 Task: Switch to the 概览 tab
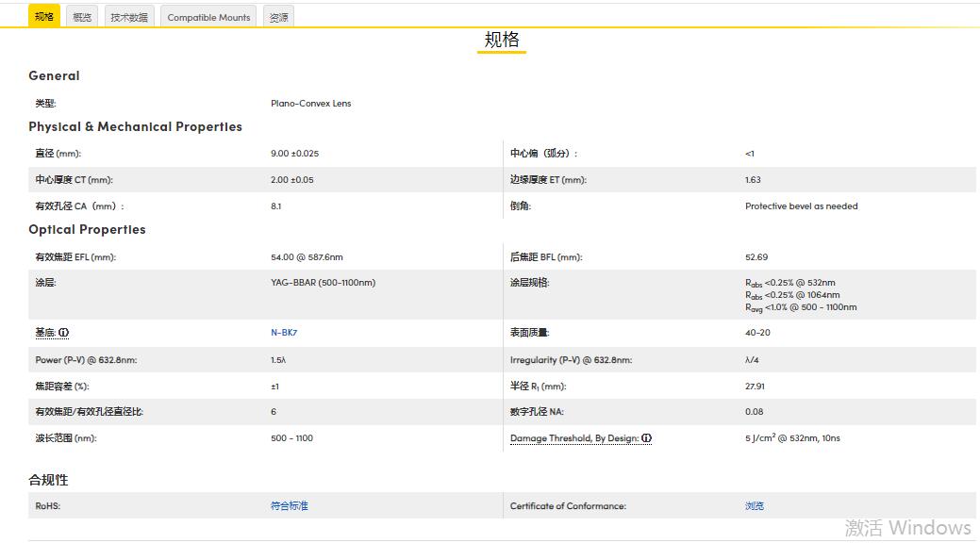pyautogui.click(x=81, y=15)
